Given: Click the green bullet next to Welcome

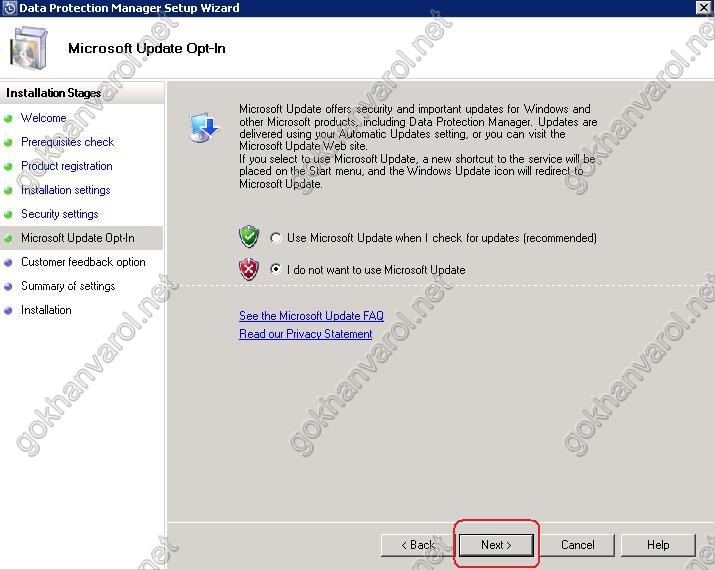Looking at the screenshot, I should click(x=9, y=118).
